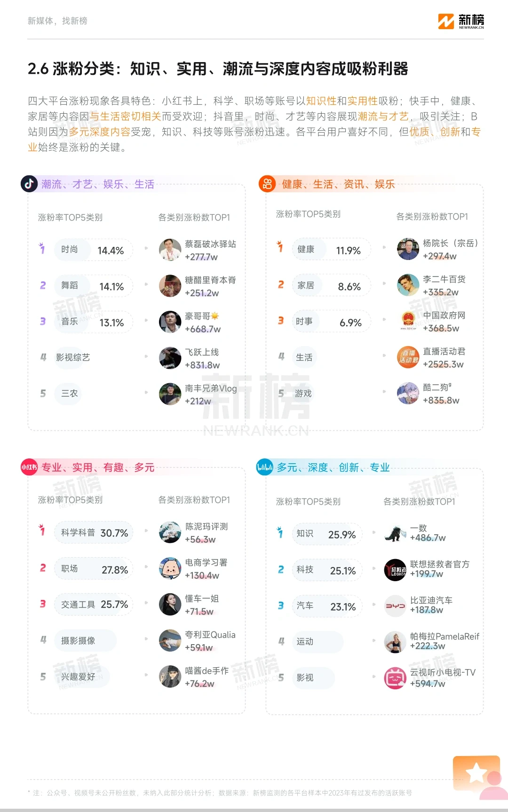Click the Newrank logo in the header
This screenshot has width=508, height=812.
[461, 21]
